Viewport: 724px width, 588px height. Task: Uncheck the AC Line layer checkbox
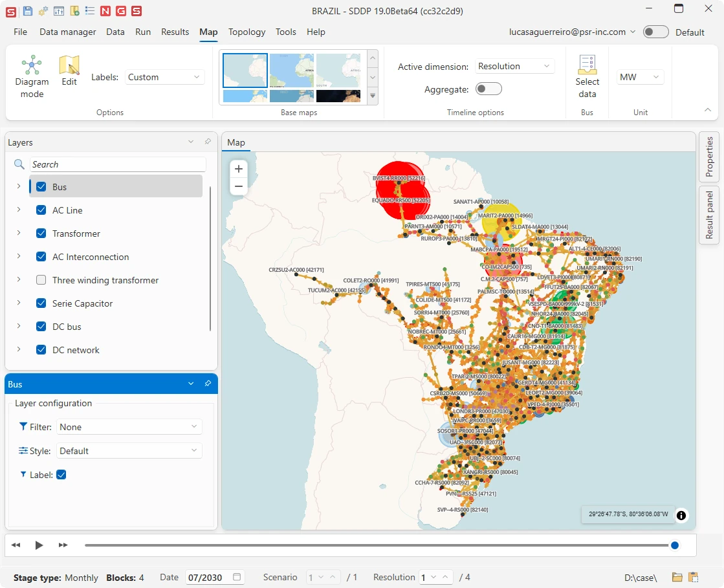(41, 210)
